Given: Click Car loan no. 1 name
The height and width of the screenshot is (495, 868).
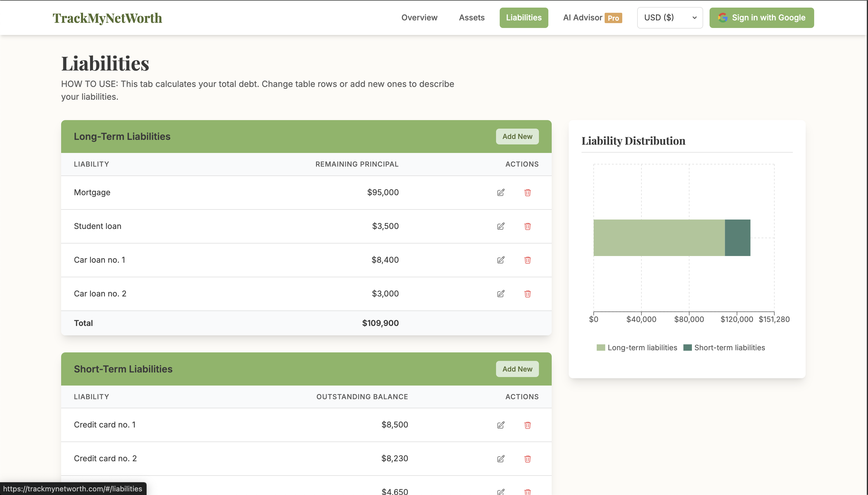Looking at the screenshot, I should click(x=99, y=260).
